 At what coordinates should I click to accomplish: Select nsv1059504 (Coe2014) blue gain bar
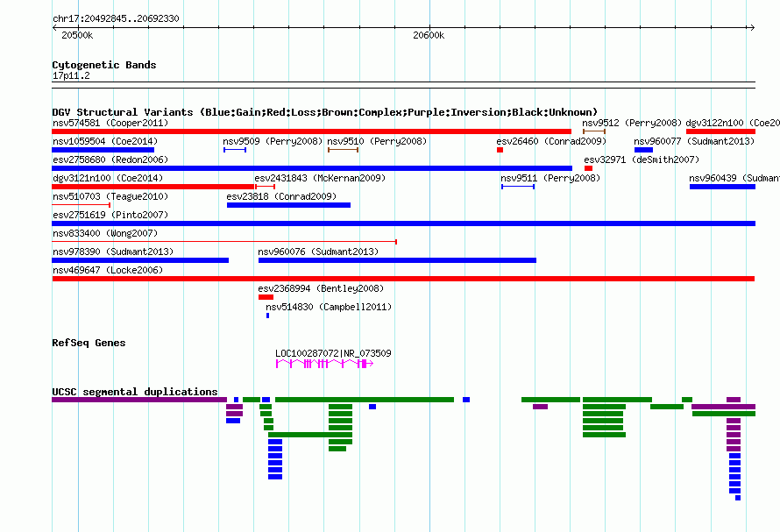click(x=103, y=150)
